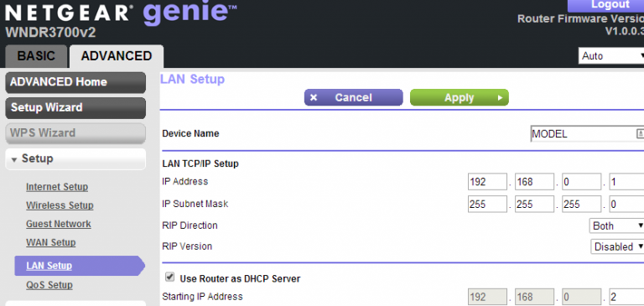Edit IP Address first octet 192
Image resolution: width=644 pixels, height=306 pixels.
click(x=487, y=182)
